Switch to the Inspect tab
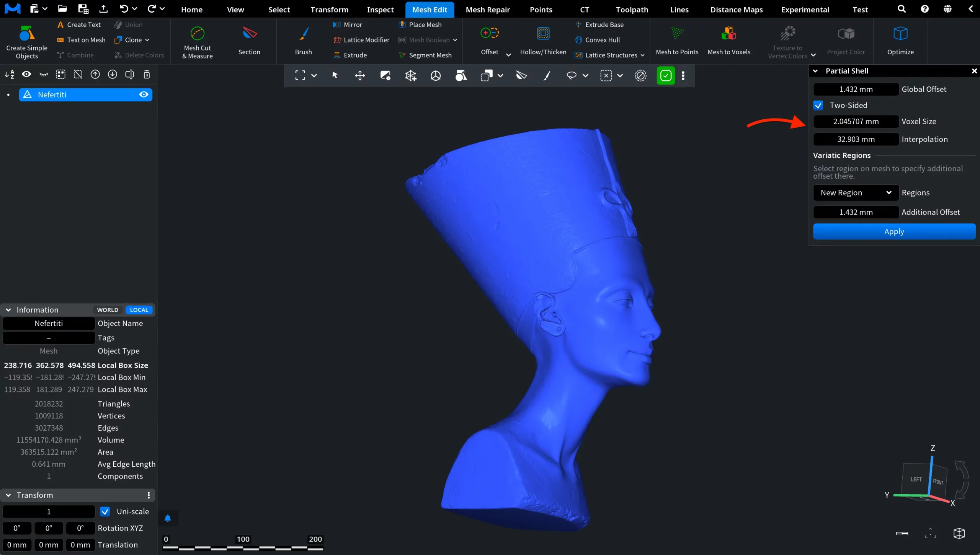Screen dimensions: 980x555 coord(380,10)
